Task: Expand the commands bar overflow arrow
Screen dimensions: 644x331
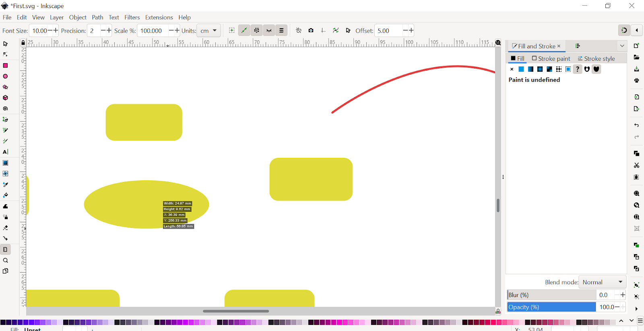Action: pos(636,309)
